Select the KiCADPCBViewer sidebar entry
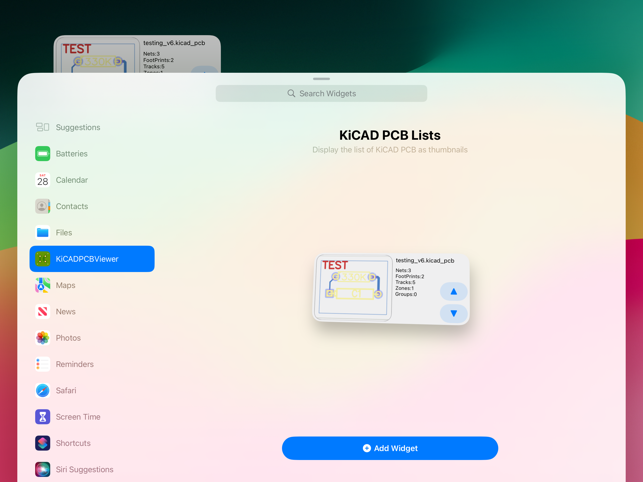The height and width of the screenshot is (482, 643). 92,259
